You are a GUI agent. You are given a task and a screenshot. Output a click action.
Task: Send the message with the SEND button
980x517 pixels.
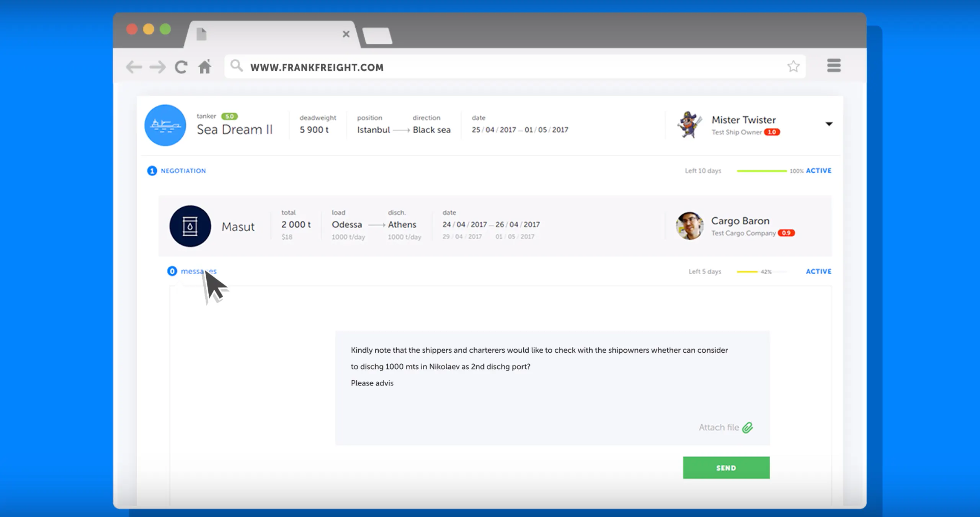click(726, 468)
